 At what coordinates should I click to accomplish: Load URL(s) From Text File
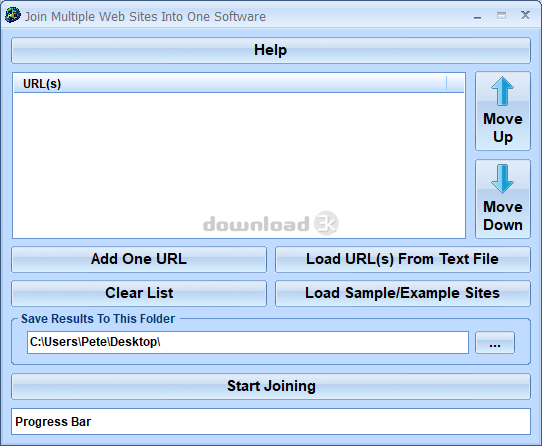coord(403,259)
